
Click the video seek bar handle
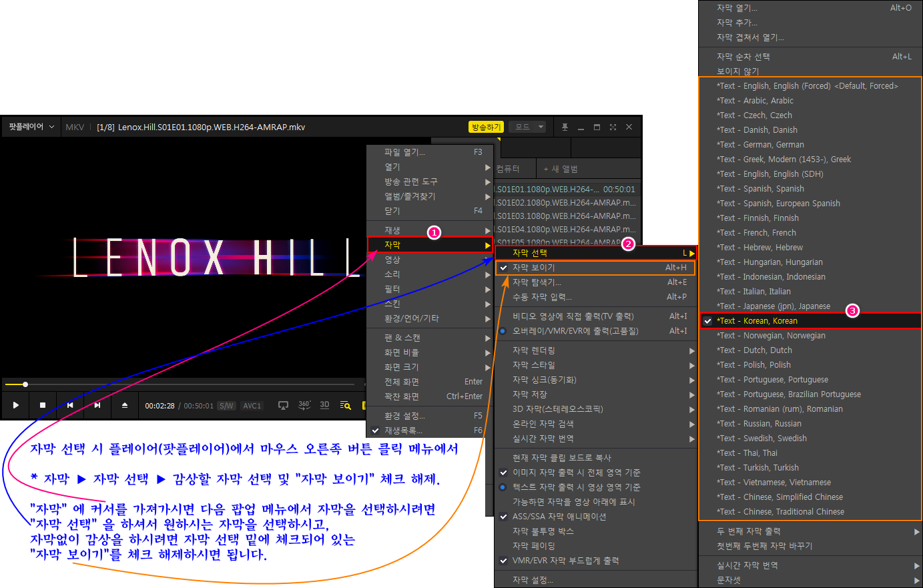point(25,384)
